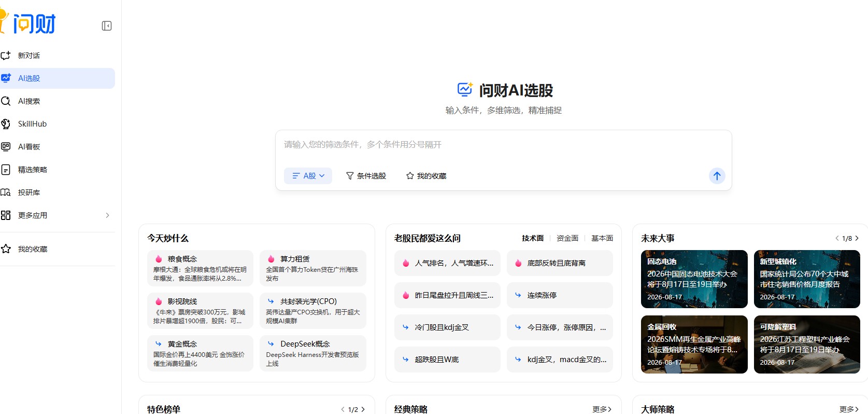Click the 条件选股 filter funnel icon
This screenshot has height=414, width=868.
click(x=350, y=176)
